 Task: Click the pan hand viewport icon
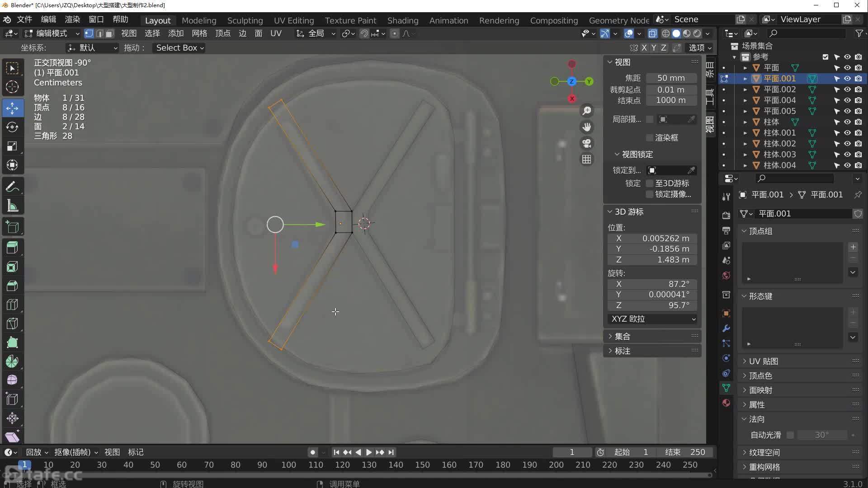coord(586,127)
